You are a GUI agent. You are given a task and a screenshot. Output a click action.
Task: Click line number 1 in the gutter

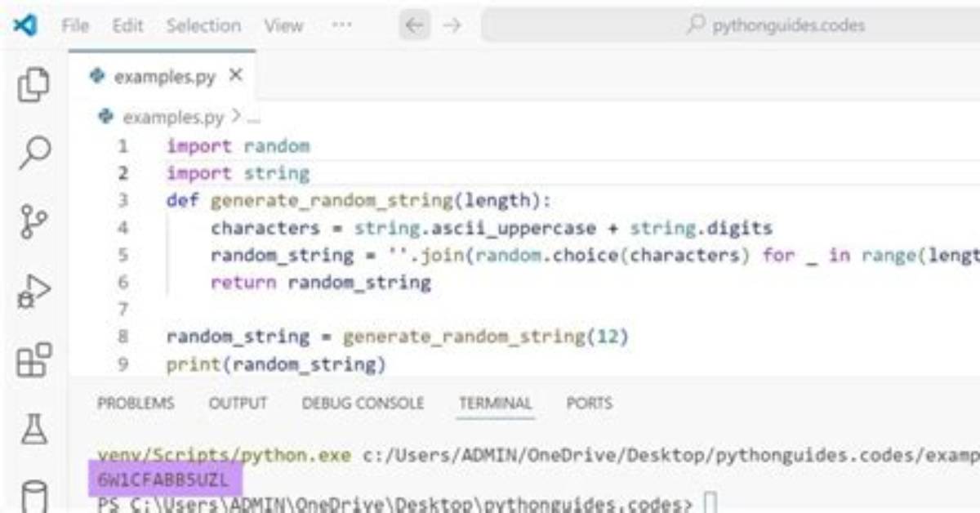122,147
